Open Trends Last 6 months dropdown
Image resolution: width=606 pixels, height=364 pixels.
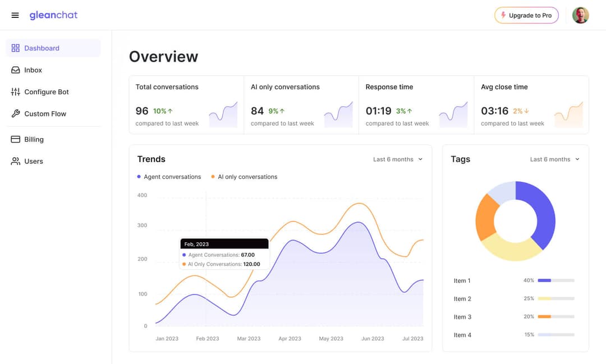[398, 159]
